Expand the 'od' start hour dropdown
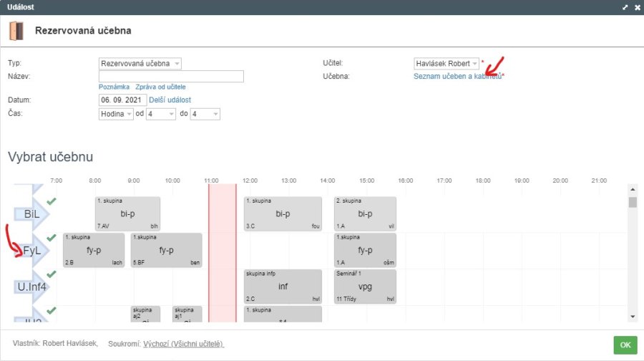Image resolution: width=644 pixels, height=361 pixels. (x=161, y=114)
